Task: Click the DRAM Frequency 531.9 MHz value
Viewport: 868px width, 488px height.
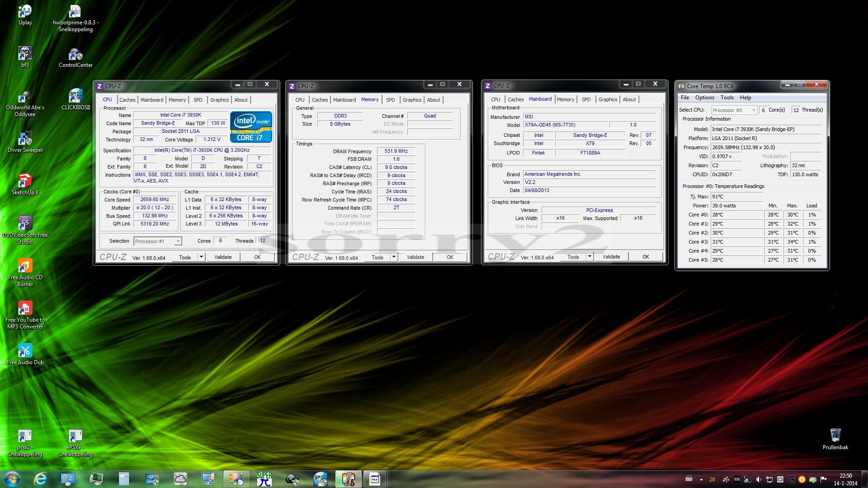Action: tap(396, 151)
